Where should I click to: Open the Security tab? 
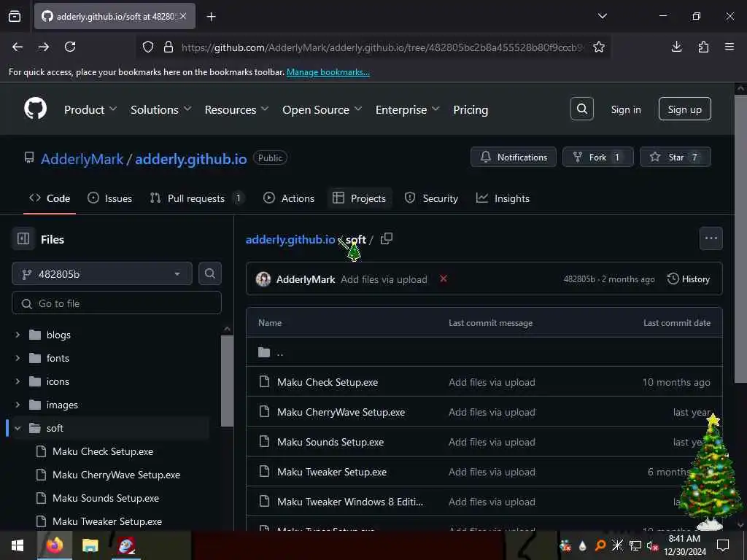tap(431, 198)
